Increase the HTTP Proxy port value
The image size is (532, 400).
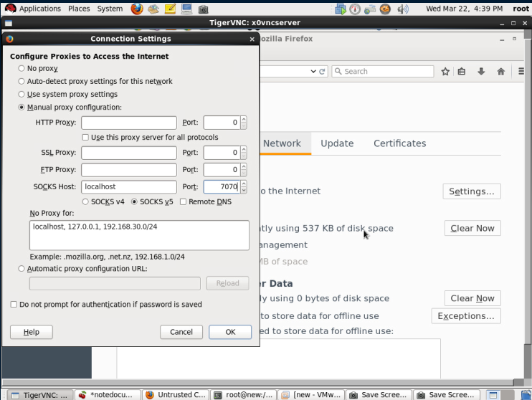[244, 120]
